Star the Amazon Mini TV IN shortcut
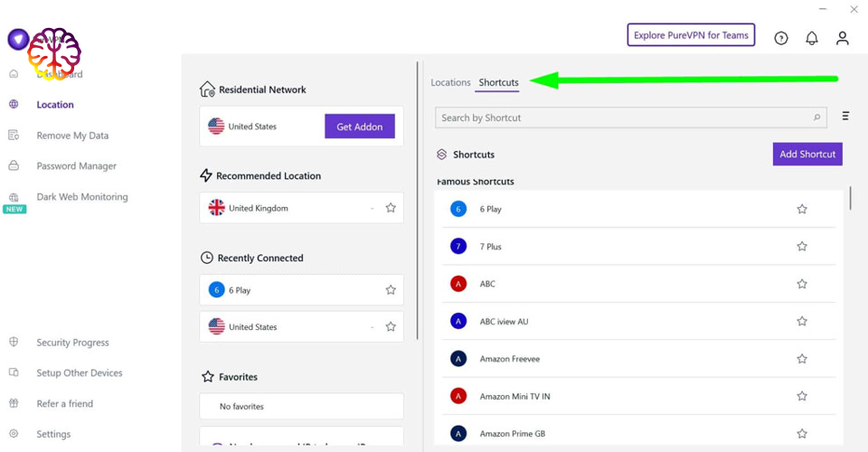 [802, 396]
